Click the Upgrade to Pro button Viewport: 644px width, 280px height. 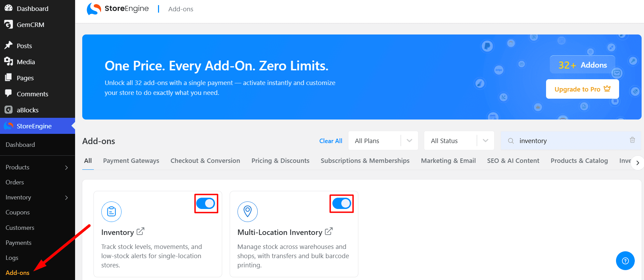click(x=582, y=89)
